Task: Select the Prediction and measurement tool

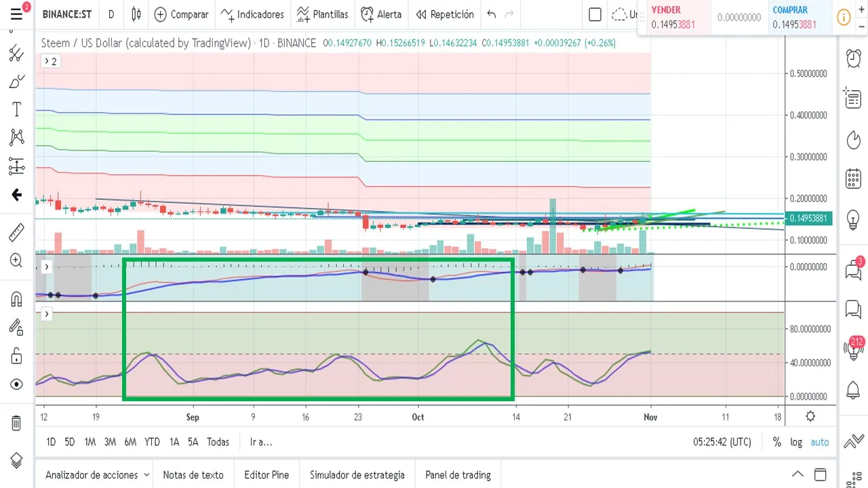Action: tap(16, 166)
